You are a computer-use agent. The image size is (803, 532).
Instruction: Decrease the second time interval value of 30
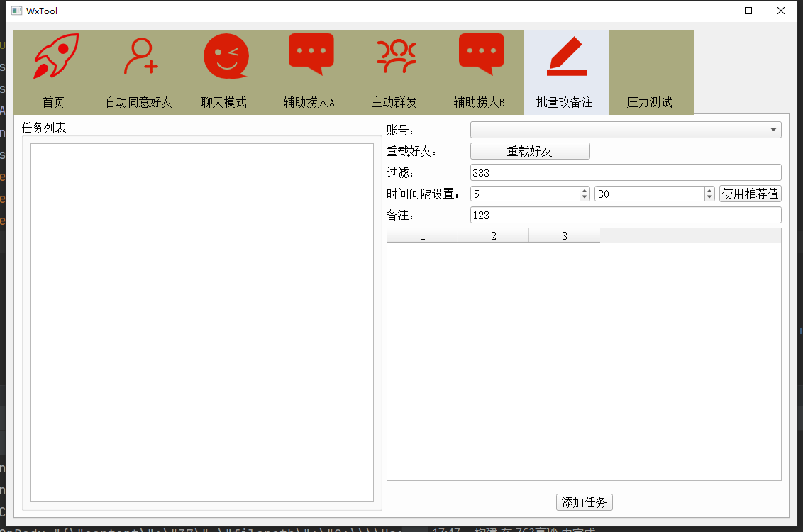pos(709,197)
